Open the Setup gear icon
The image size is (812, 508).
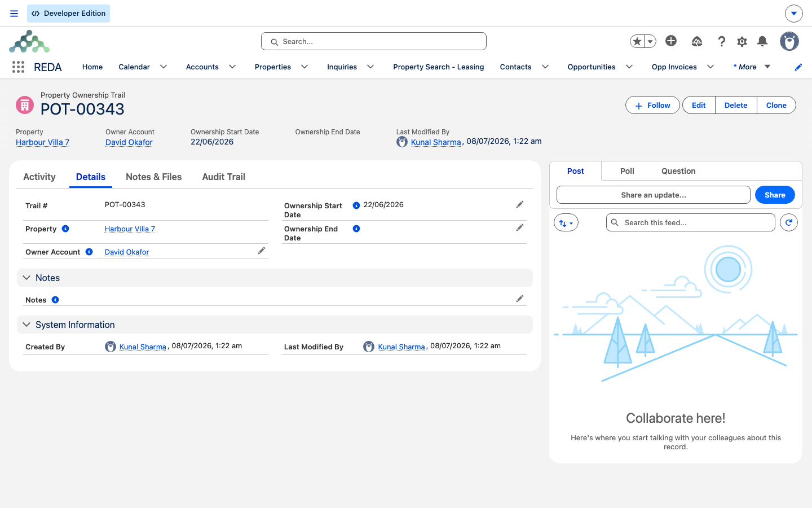click(742, 41)
